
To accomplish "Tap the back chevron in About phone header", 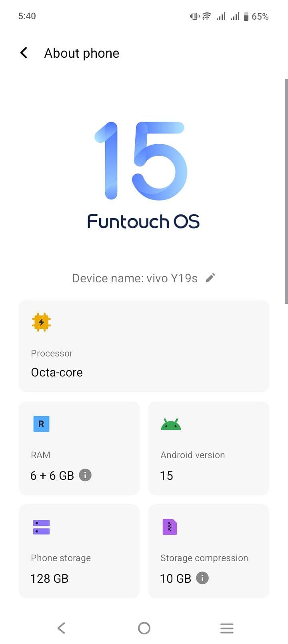I will pos(24,52).
